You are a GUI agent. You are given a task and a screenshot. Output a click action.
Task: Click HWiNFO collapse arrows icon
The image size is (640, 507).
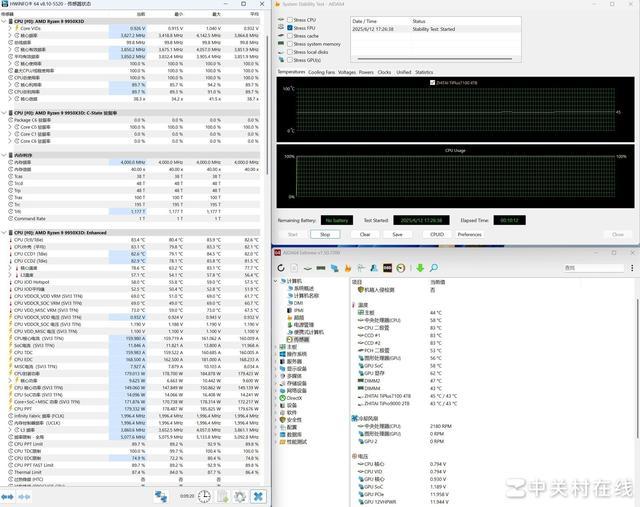click(24, 497)
